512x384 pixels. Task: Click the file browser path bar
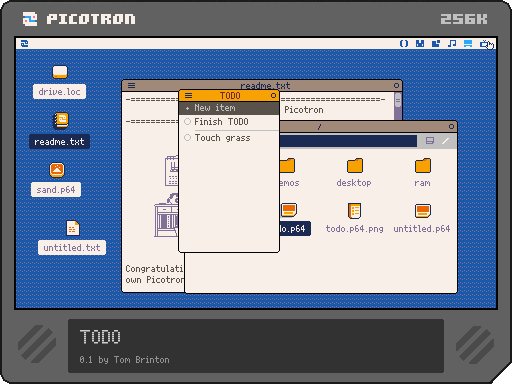(x=348, y=141)
